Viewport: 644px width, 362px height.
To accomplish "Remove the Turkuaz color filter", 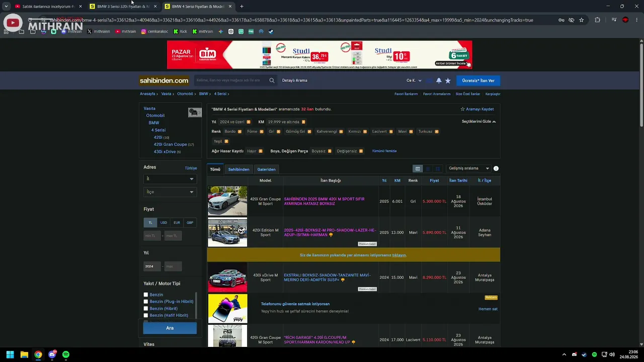I will (x=437, y=132).
